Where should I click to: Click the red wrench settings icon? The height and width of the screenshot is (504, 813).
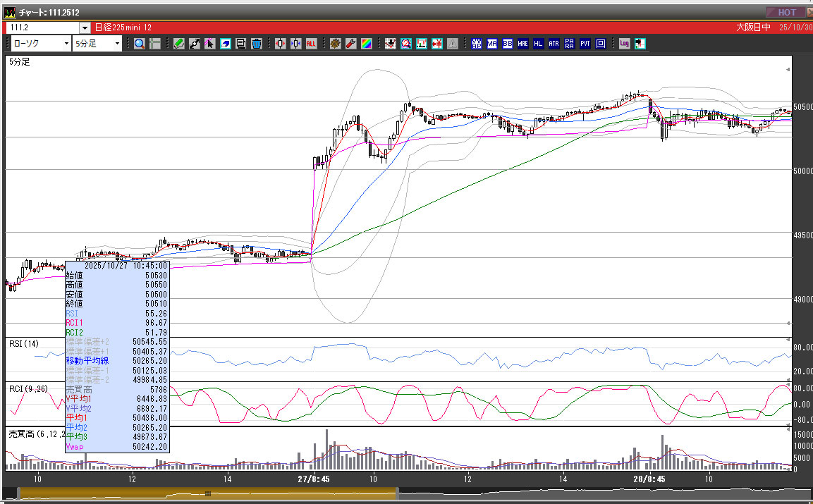tap(350, 44)
